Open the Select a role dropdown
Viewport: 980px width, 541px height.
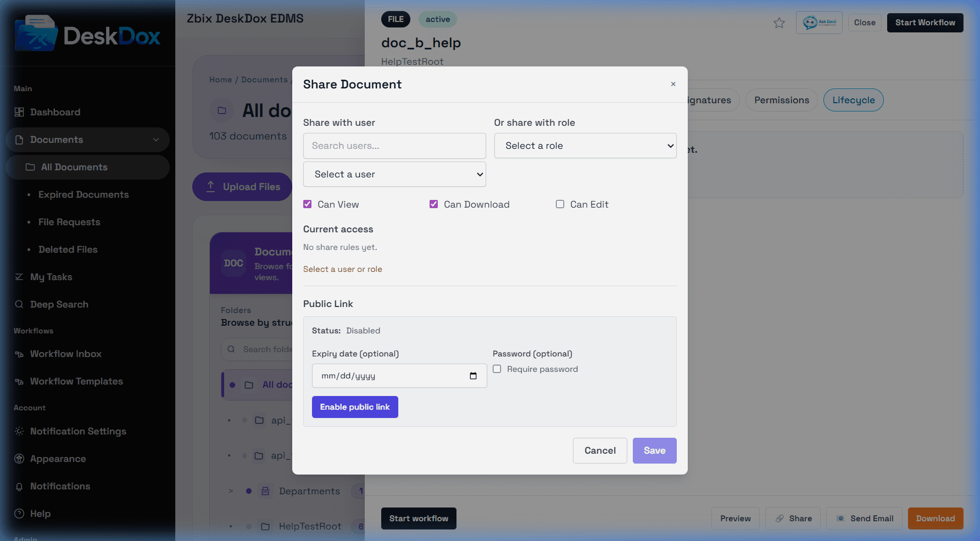586,146
